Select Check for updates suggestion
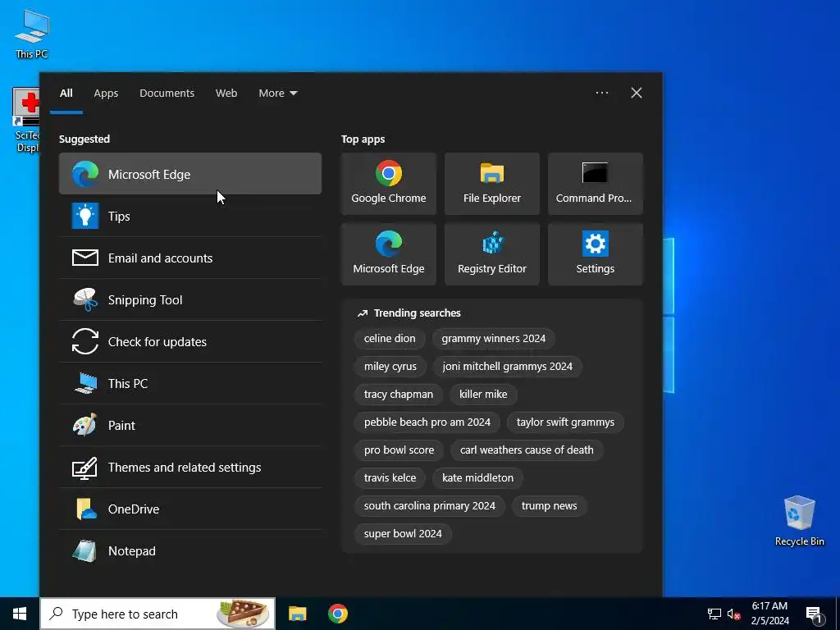The image size is (840, 630). tap(190, 341)
